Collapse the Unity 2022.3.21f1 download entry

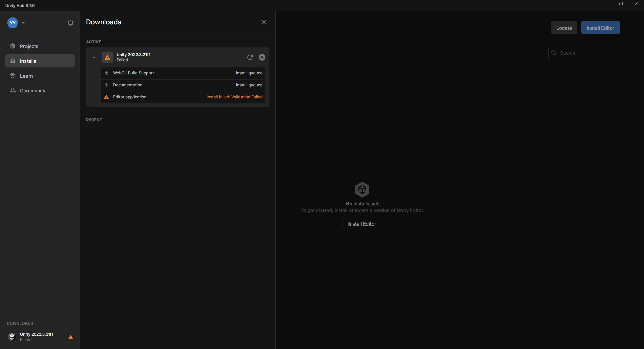pos(94,57)
